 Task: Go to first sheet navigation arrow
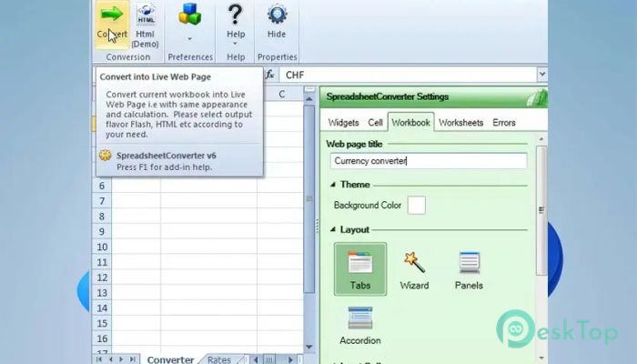[99, 359]
